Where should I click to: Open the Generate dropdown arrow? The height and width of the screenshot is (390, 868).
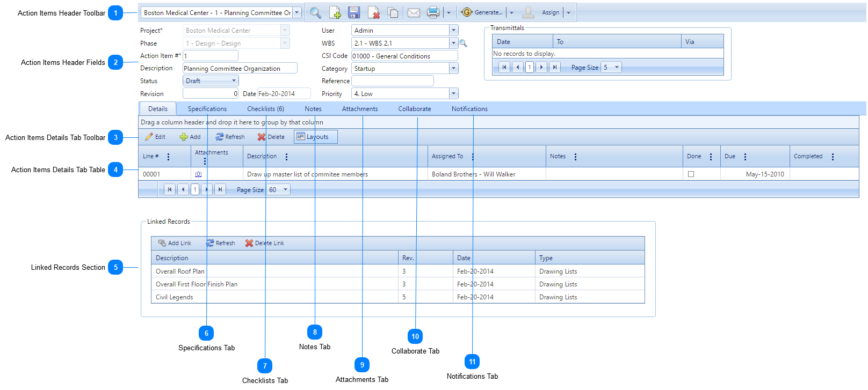[x=511, y=12]
